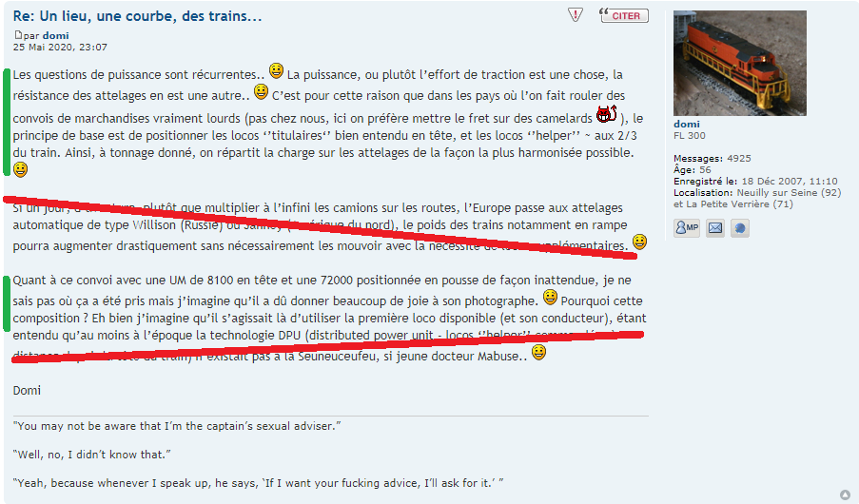859x504 pixels.
Task: Open the post title 'Re: Un lieu, une courbe, des trains…'
Action: tap(138, 16)
